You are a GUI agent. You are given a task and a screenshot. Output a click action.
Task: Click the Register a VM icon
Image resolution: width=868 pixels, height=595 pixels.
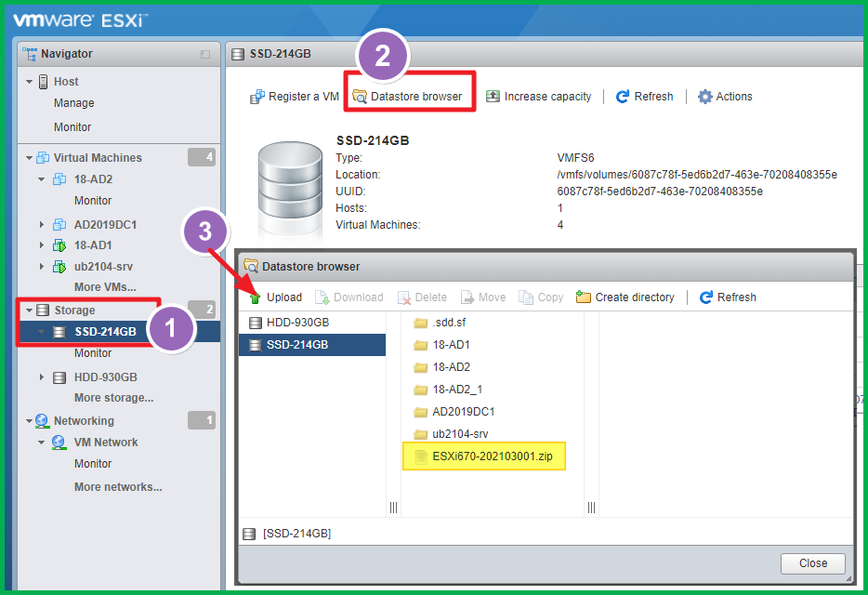click(256, 97)
